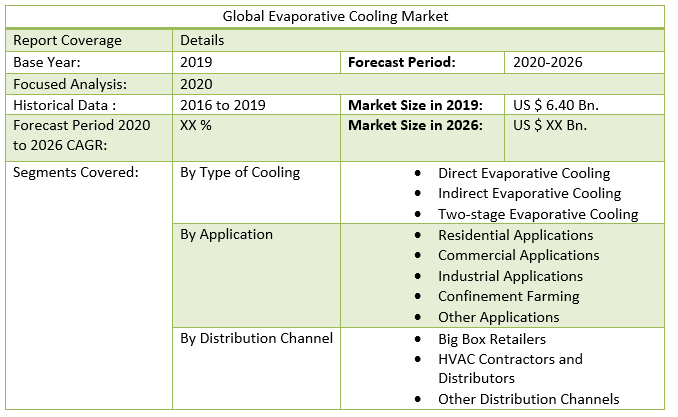Select the XX % CAGR value cell
This screenshot has height=417, width=678.
click(x=195, y=126)
